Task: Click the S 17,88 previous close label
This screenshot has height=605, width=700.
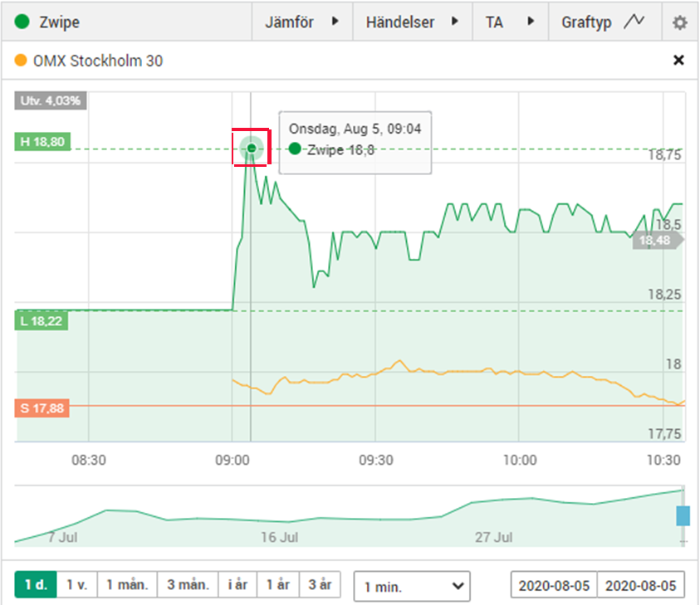Action: tap(42, 407)
